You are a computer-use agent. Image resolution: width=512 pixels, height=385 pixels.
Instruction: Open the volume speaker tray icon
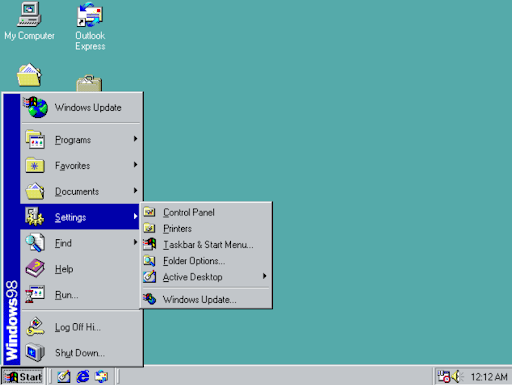457,377
